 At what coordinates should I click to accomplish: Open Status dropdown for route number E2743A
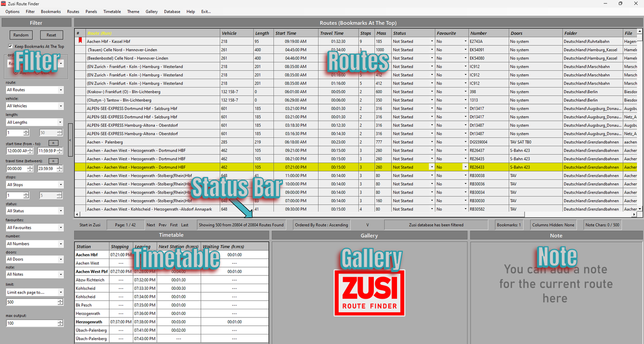click(432, 42)
